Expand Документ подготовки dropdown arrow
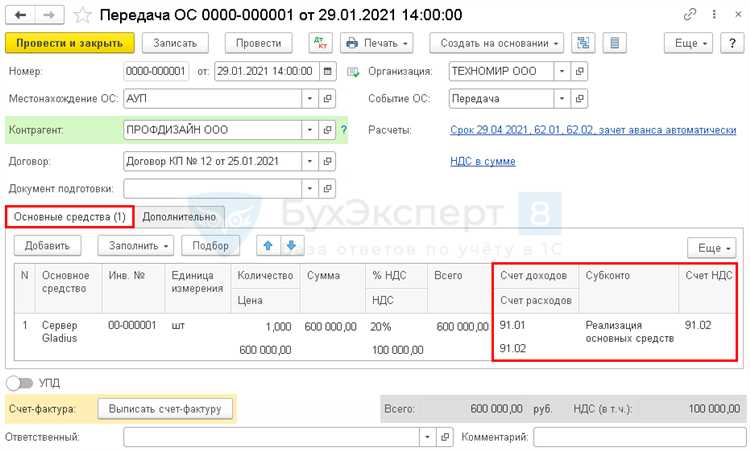 tap(310, 188)
